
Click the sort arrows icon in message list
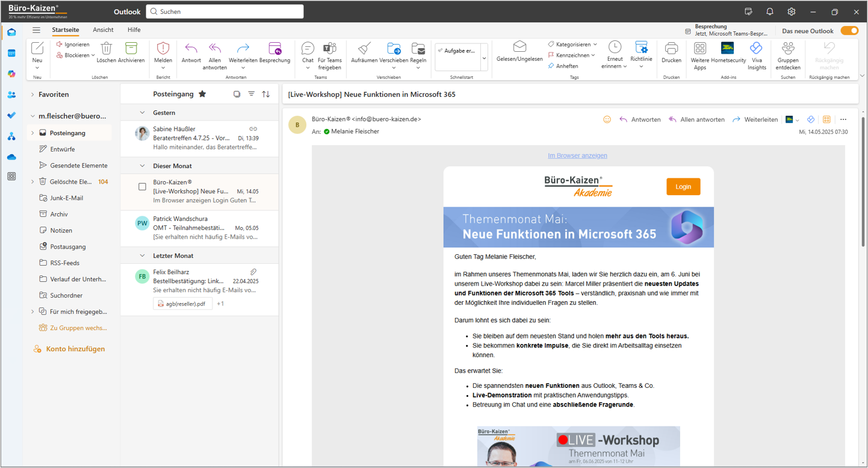click(265, 94)
